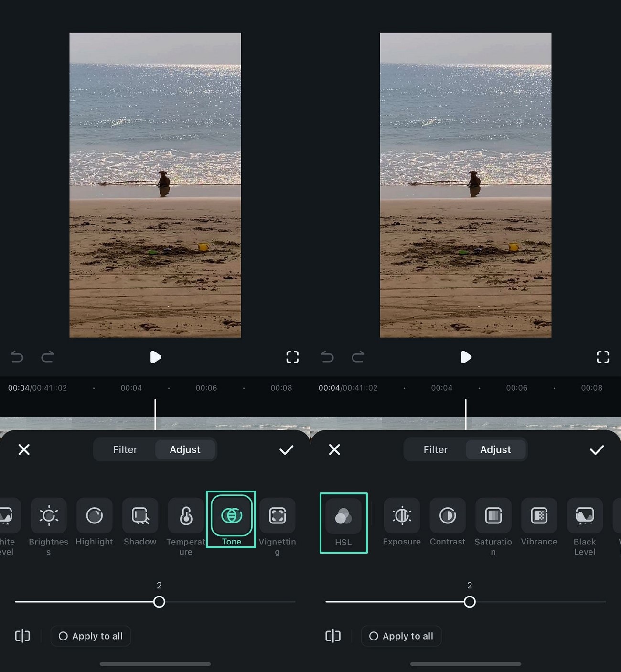The height and width of the screenshot is (672, 621).
Task: Select the Tone adjustment icon
Action: click(x=232, y=516)
